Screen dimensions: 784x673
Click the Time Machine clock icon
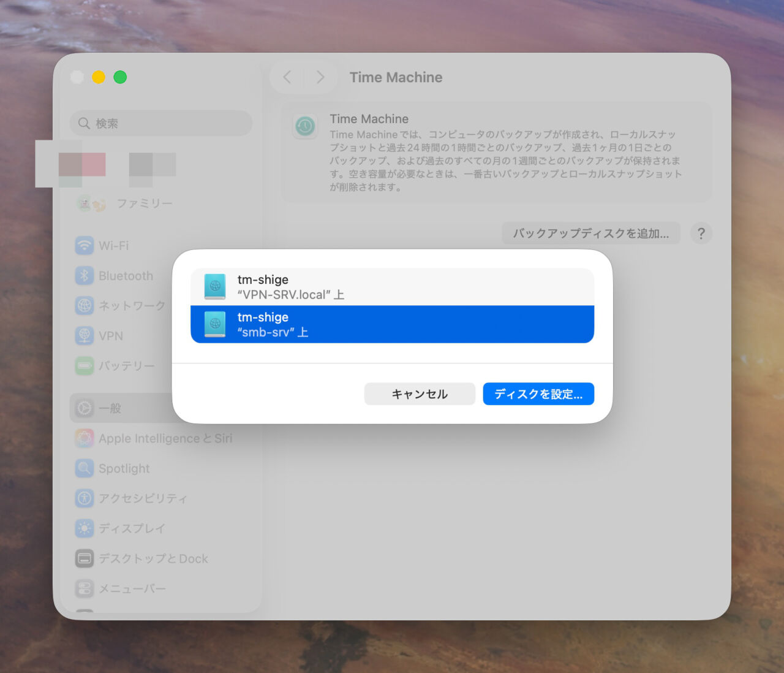305,126
